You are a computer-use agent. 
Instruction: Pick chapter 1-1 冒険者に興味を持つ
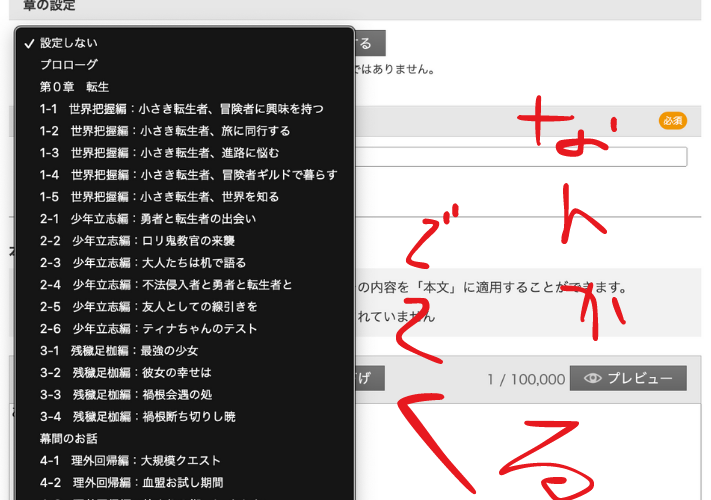181,109
